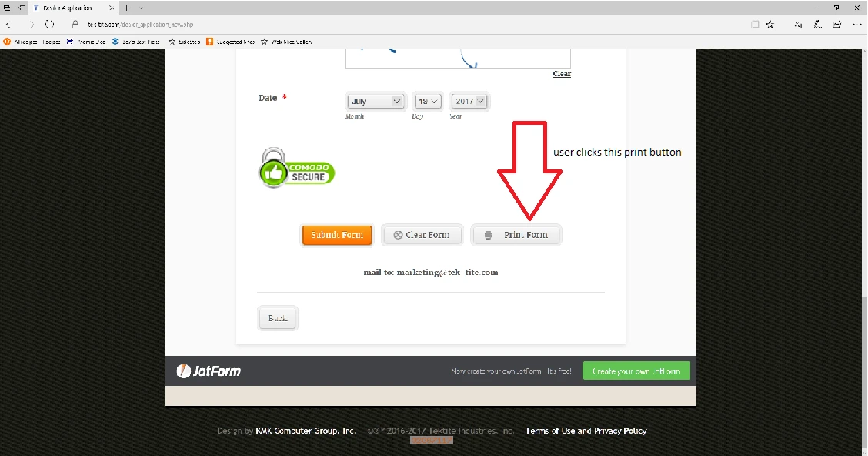
Task: Click the star to add page to favorites
Action: tap(770, 24)
